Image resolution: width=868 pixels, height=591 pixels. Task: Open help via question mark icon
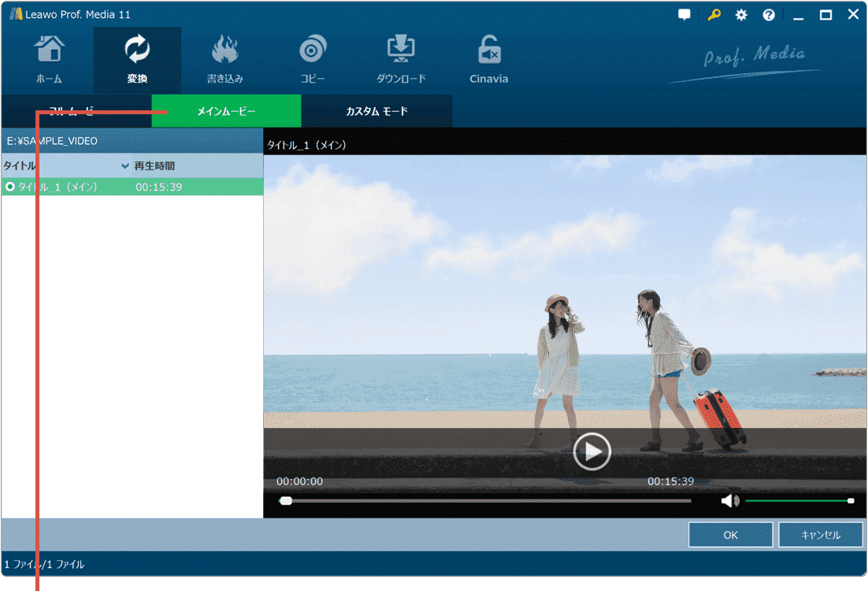point(769,15)
